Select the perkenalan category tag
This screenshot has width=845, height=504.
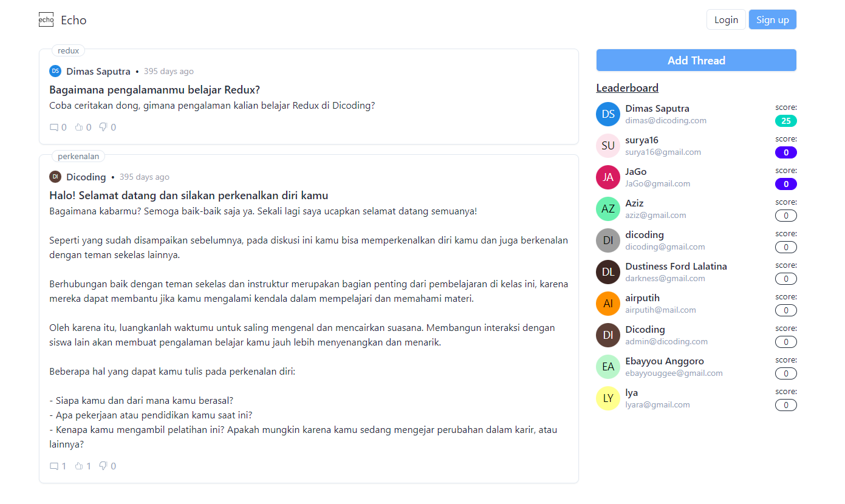tap(78, 156)
